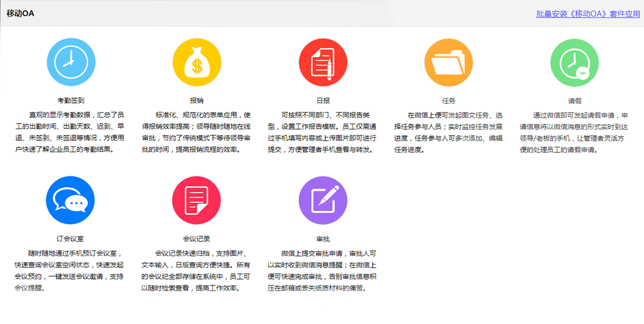Open the 会议记录 title label

197,239
